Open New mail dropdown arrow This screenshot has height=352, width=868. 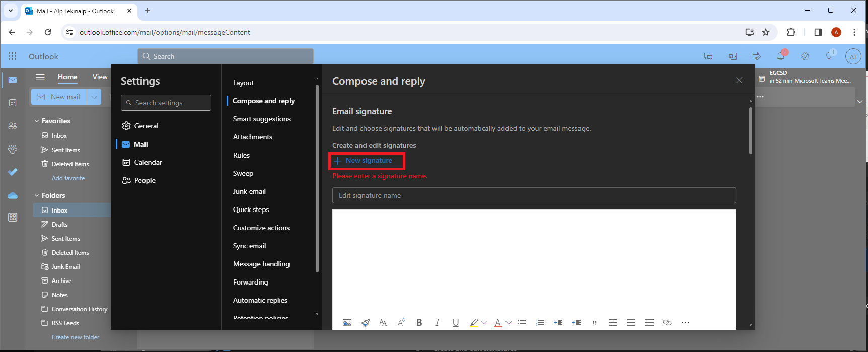point(94,97)
